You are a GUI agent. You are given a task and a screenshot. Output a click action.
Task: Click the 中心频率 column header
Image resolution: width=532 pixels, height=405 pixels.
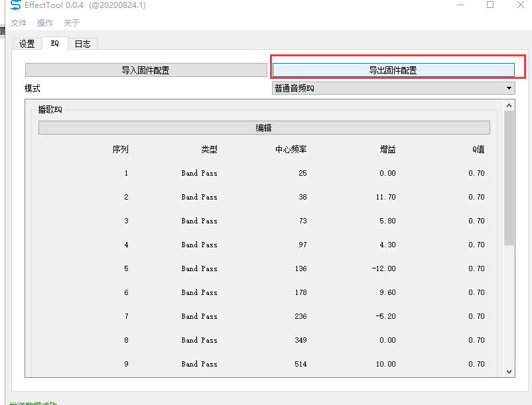291,149
